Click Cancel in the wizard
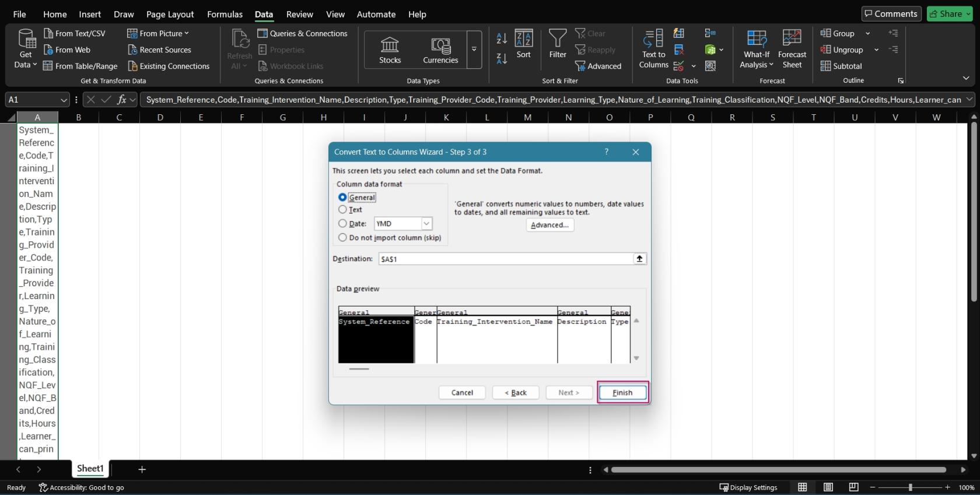The height and width of the screenshot is (495, 980). (462, 392)
